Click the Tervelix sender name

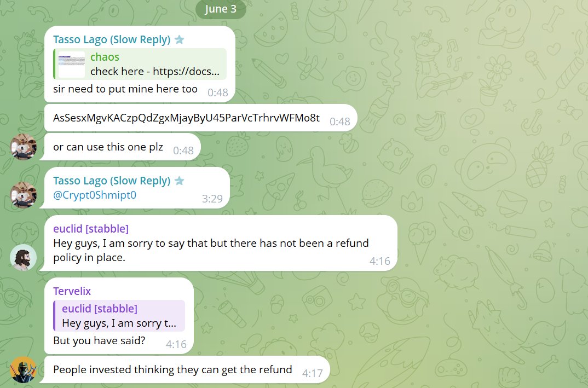(x=72, y=291)
